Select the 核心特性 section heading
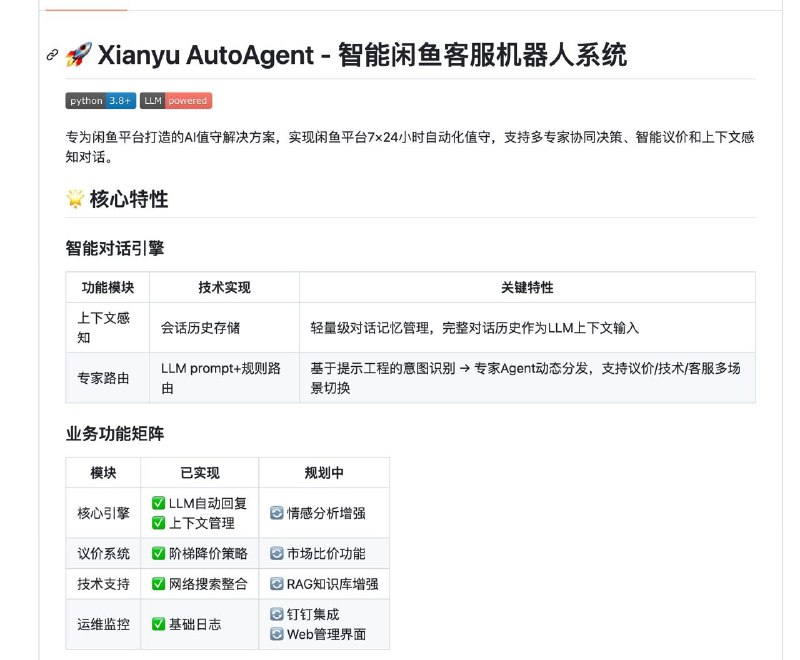The height and width of the screenshot is (660, 800). pos(129,199)
